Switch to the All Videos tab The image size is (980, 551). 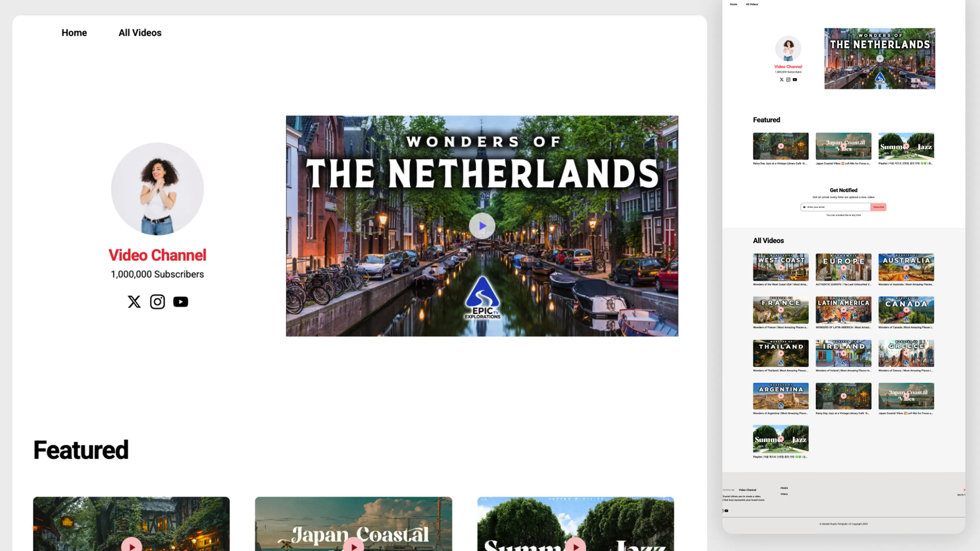click(140, 33)
